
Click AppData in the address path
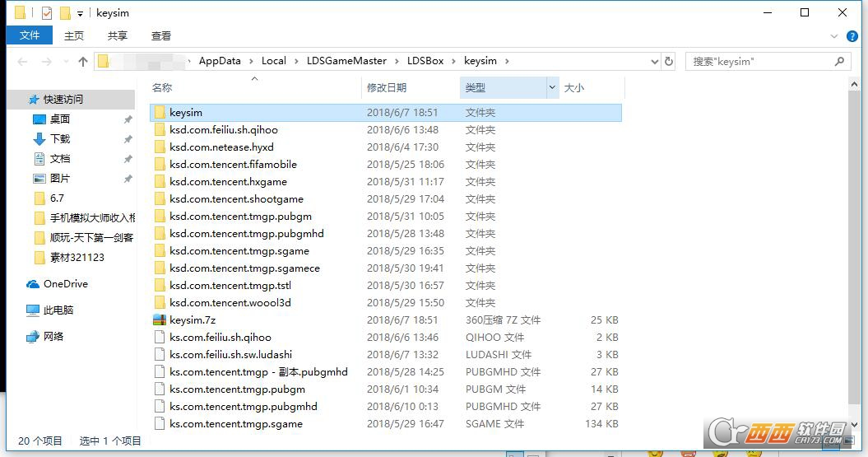tap(220, 61)
